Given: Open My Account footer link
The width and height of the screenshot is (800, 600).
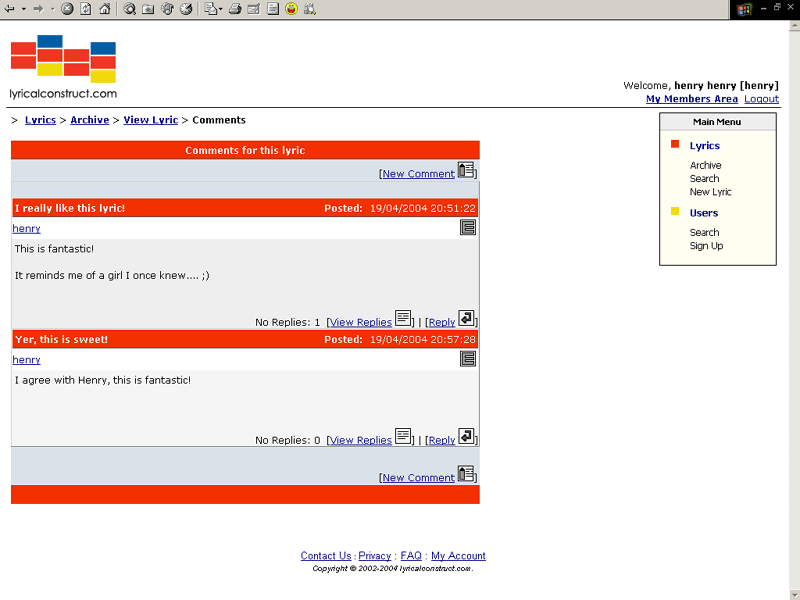Looking at the screenshot, I should pyautogui.click(x=458, y=556).
